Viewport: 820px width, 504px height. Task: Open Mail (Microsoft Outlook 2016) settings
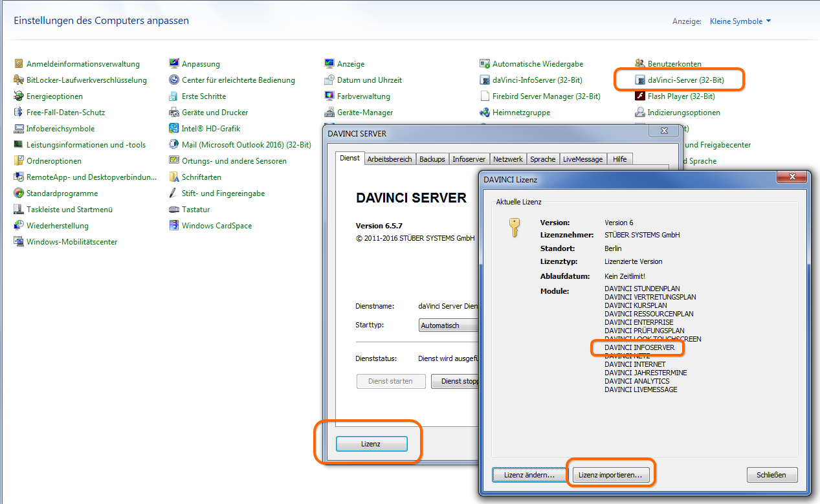click(234, 144)
